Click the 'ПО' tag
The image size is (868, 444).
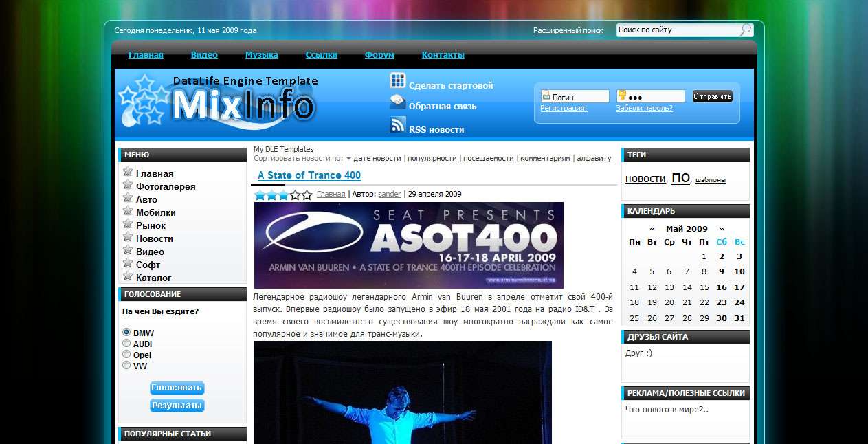[x=680, y=178]
